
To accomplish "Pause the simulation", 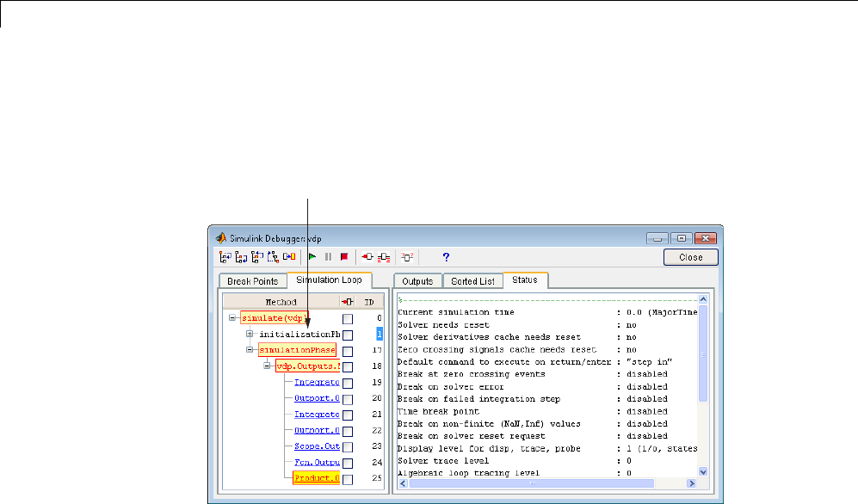I will [x=329, y=257].
